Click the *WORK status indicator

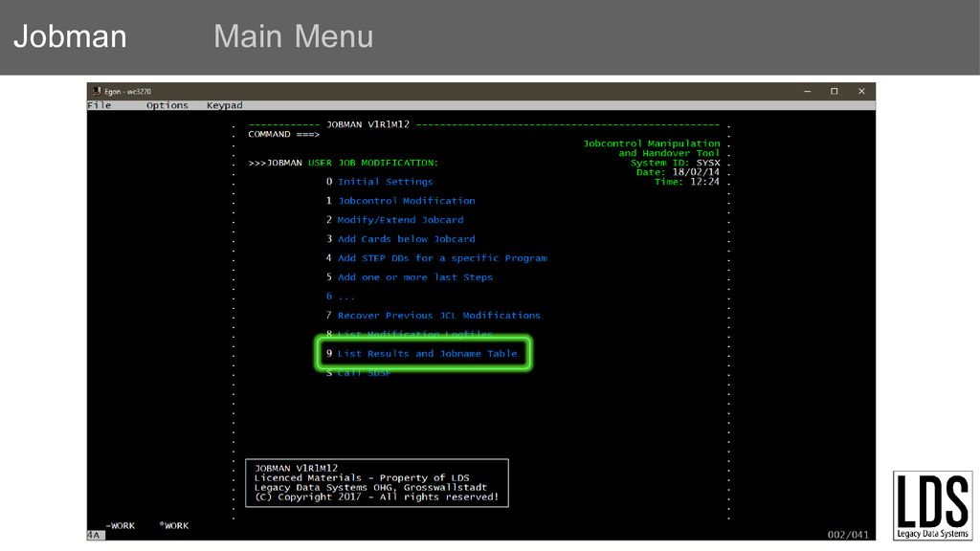[x=174, y=526]
